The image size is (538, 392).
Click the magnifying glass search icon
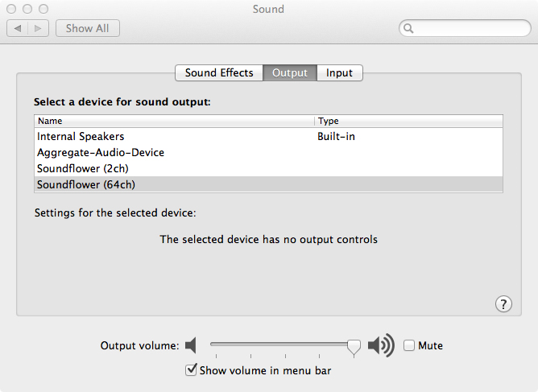click(x=409, y=28)
